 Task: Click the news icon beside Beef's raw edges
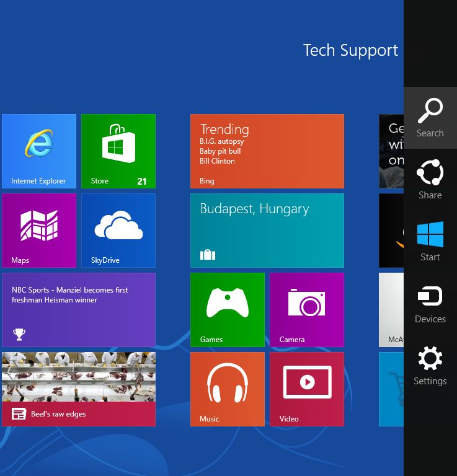[x=19, y=414]
